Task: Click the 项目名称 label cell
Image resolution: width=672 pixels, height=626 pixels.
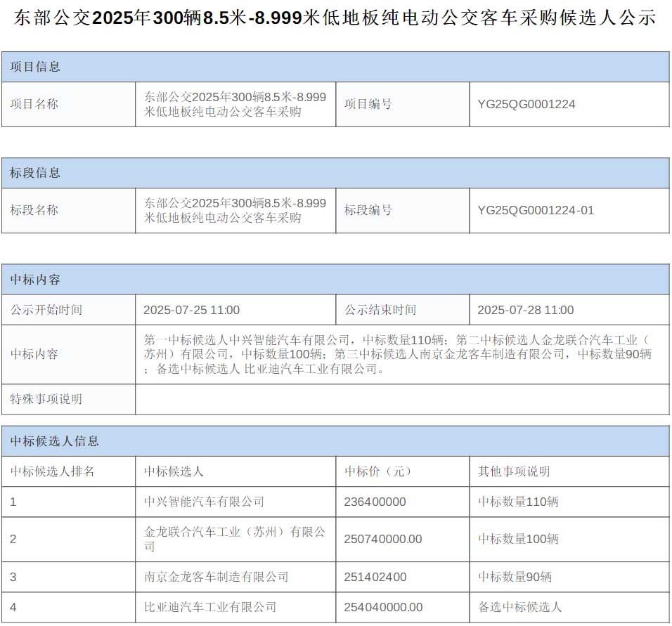Action: tap(69, 104)
